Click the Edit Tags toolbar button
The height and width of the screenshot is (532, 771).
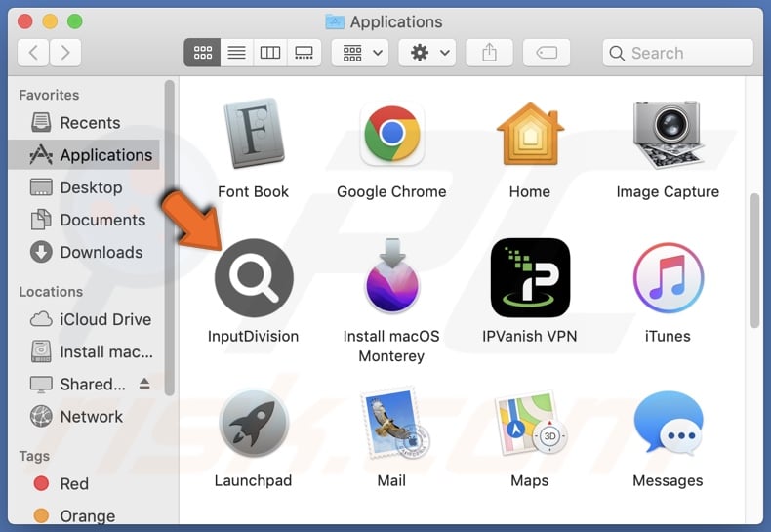click(x=547, y=52)
